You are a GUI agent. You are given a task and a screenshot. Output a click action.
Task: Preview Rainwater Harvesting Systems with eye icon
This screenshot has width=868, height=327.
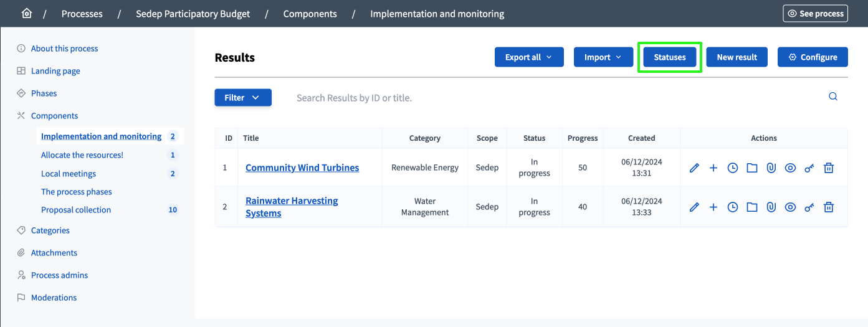[790, 207]
